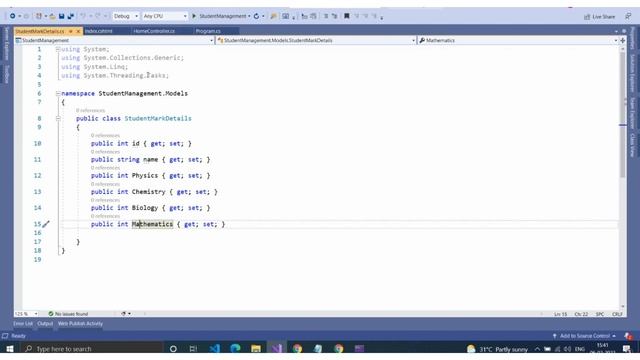Click the 0 references link above StudentMarkDetails class
640x360 pixels.
pyautogui.click(x=90, y=111)
